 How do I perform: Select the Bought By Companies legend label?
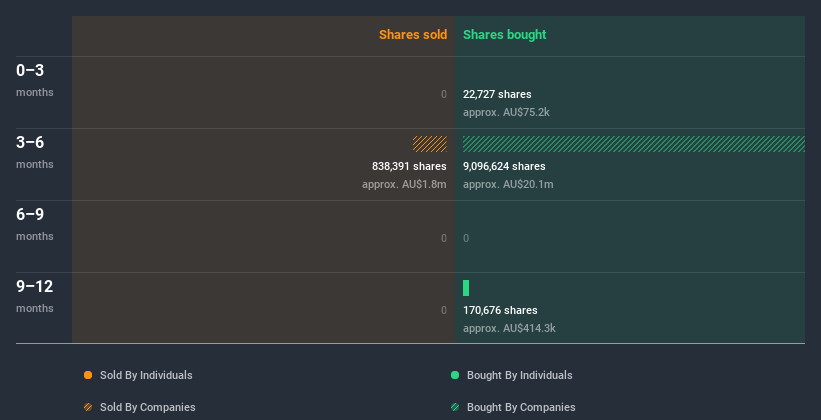click(x=521, y=407)
